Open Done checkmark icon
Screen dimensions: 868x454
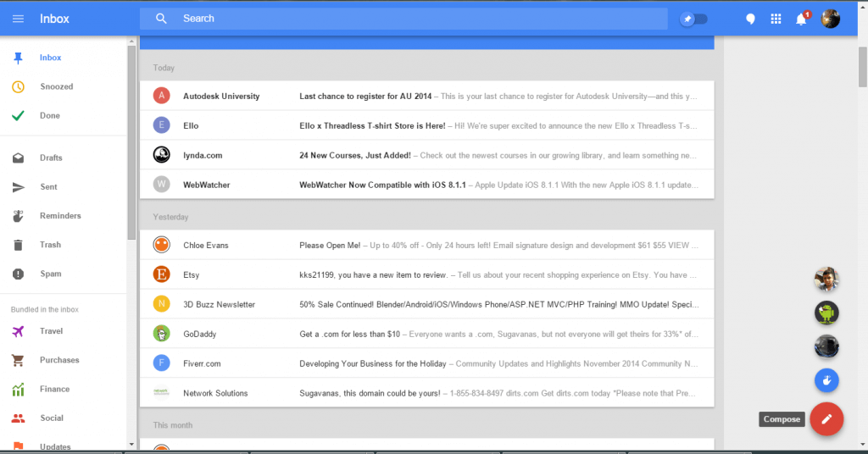click(x=19, y=115)
